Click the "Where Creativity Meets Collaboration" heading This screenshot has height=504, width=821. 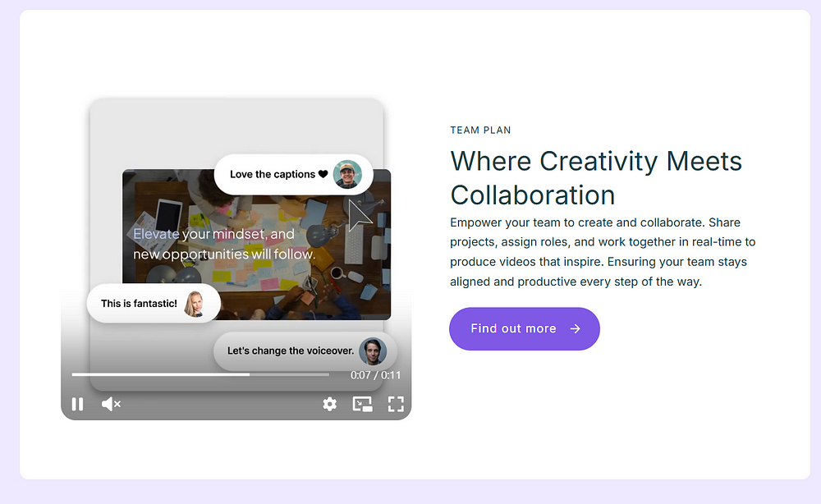point(596,178)
